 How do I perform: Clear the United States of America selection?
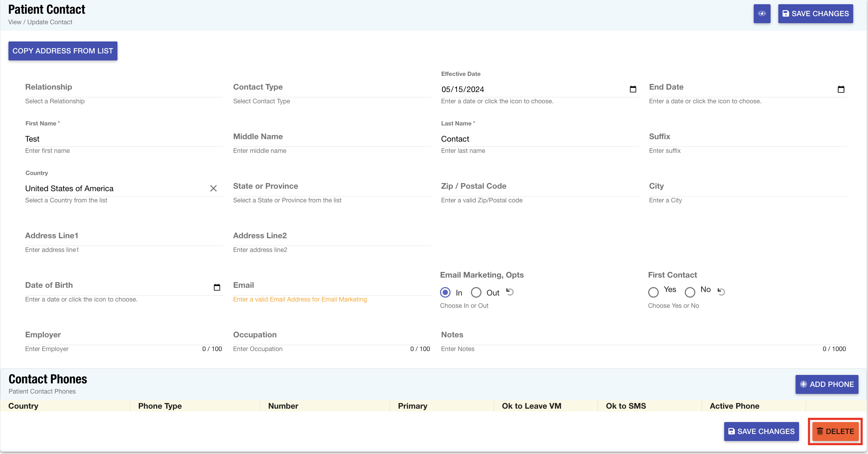pyautogui.click(x=213, y=188)
